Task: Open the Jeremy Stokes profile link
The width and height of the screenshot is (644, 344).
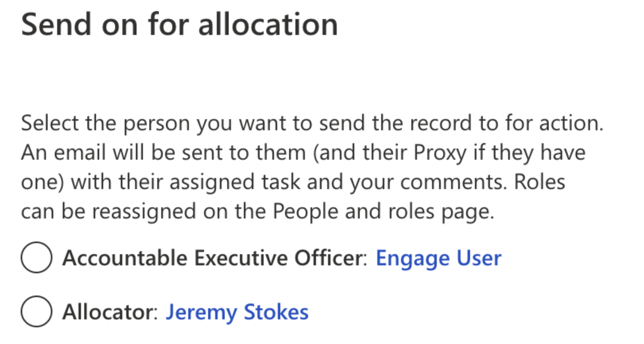Action: tap(237, 312)
